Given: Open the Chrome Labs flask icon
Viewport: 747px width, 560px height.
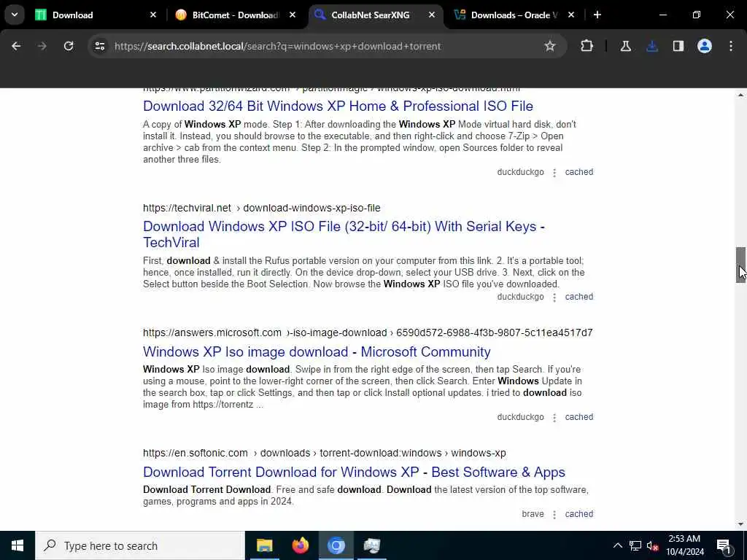Looking at the screenshot, I should 625,46.
